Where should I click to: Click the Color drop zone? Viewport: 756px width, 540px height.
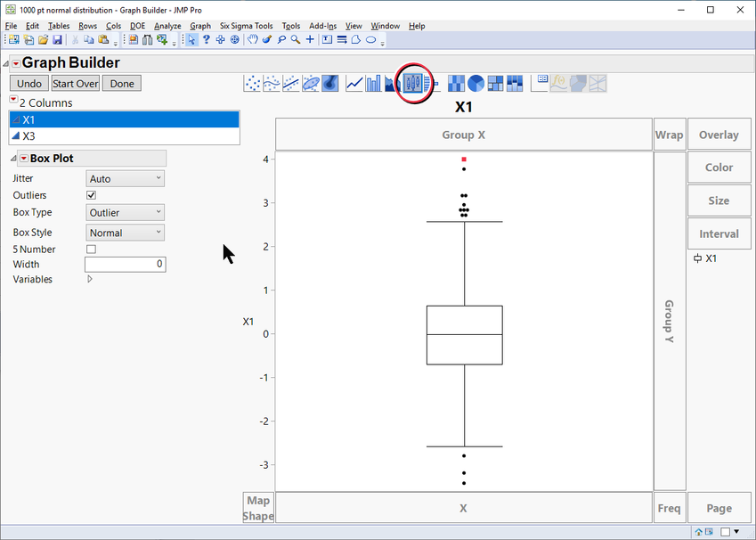[719, 168]
